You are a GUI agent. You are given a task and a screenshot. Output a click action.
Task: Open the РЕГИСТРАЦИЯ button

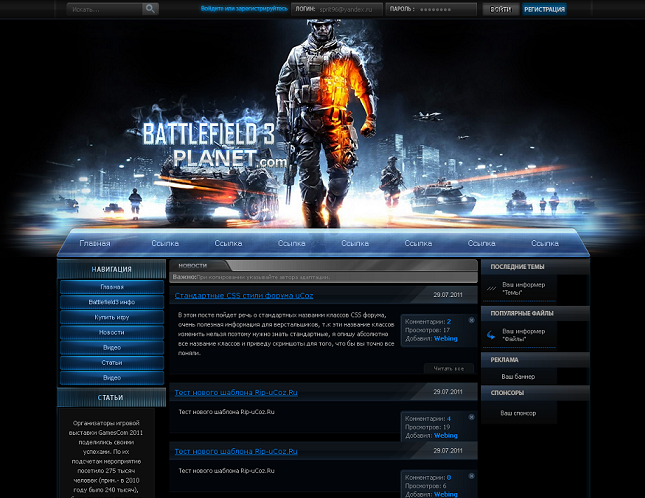544,9
